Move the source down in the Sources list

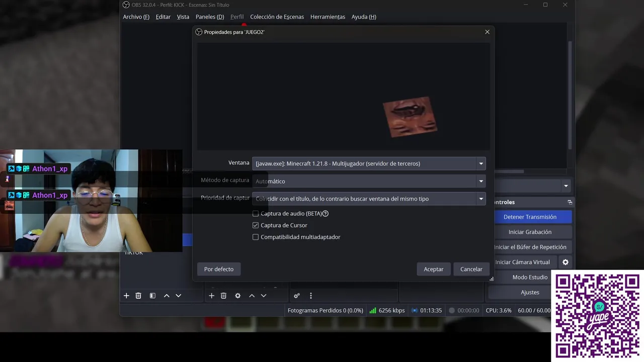[264, 296]
